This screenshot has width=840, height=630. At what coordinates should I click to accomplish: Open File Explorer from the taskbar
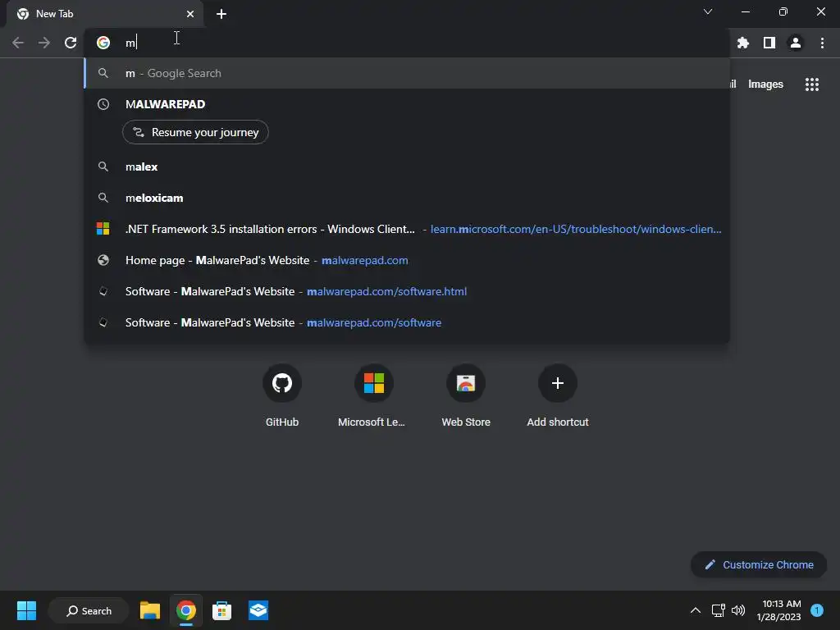[x=150, y=610]
